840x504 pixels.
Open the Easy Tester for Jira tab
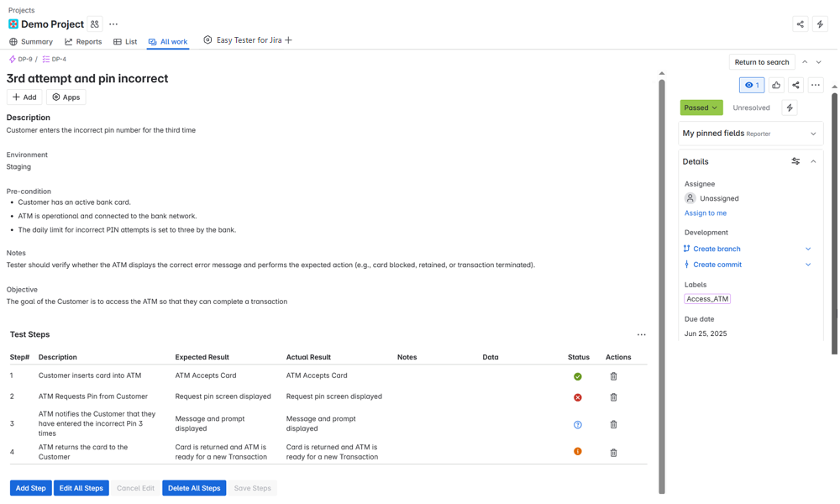coord(243,40)
